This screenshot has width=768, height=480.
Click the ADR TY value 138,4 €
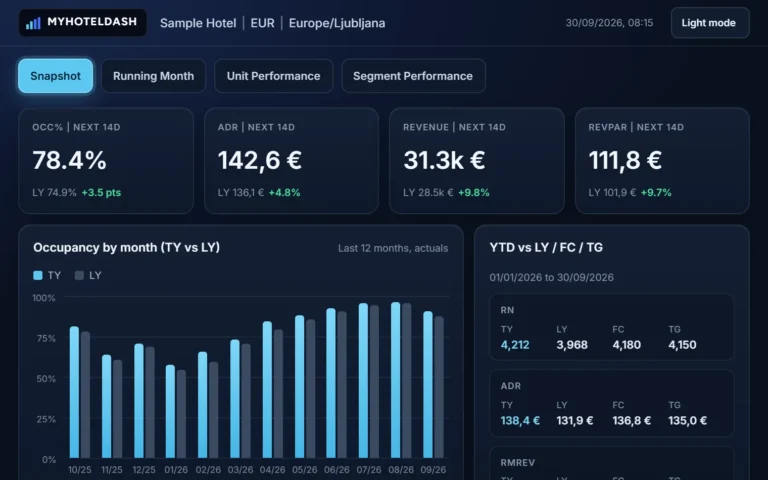(520, 421)
